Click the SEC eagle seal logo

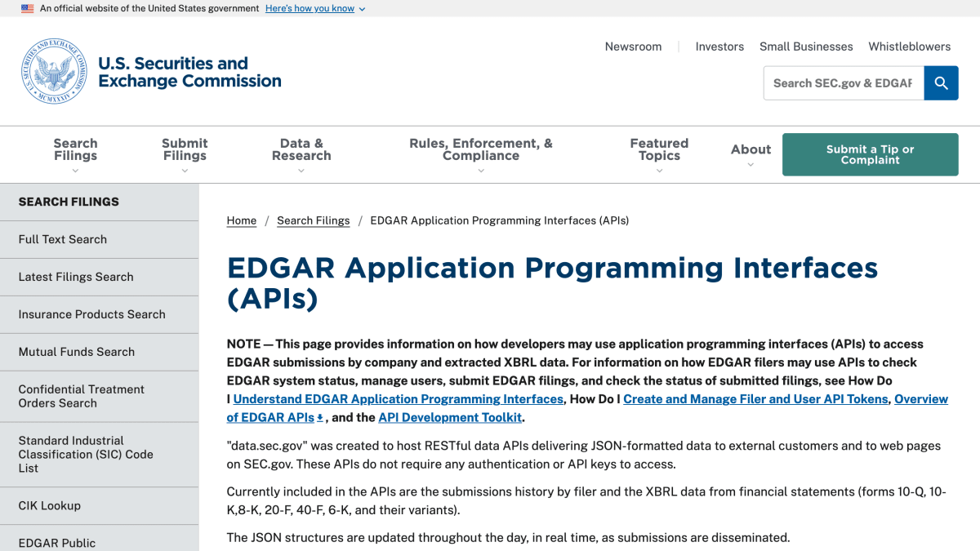point(54,71)
